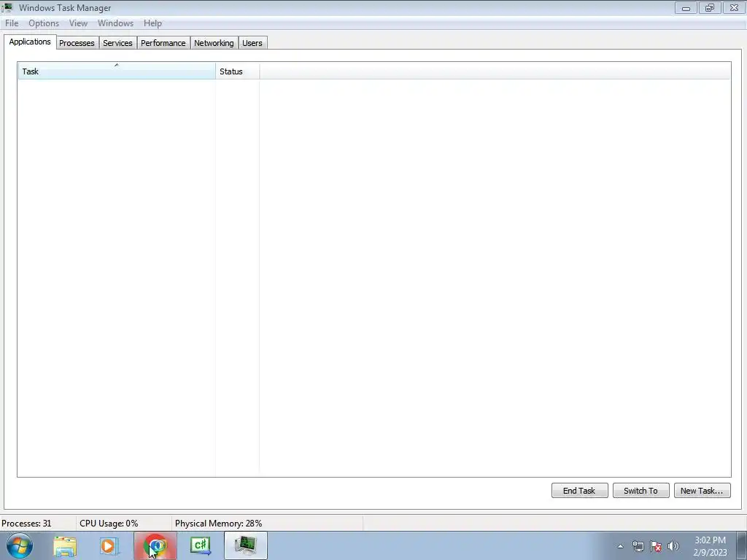Open the File menu
The height and width of the screenshot is (560, 747).
[12, 23]
